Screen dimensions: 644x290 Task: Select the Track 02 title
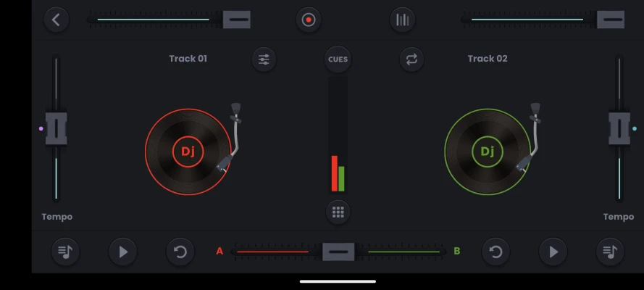coord(488,59)
